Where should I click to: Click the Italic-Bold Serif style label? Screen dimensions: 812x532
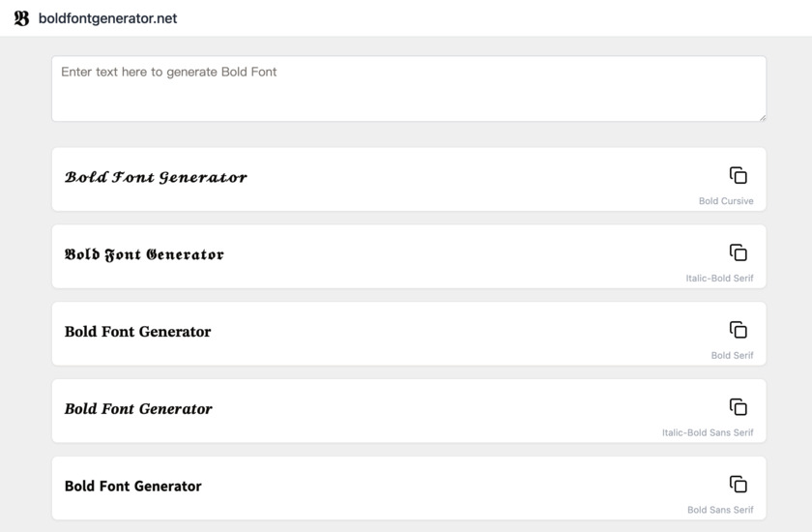coord(719,279)
